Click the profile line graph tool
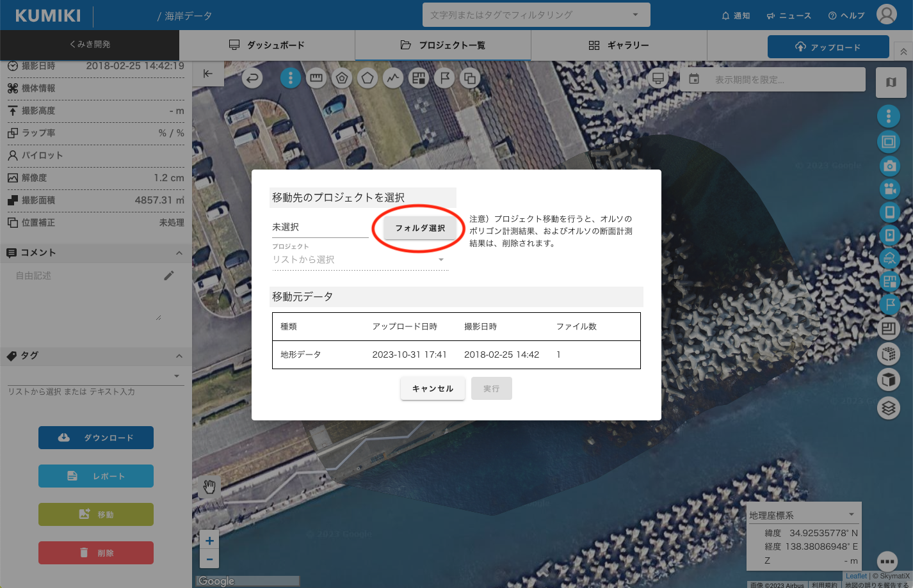 [392, 78]
